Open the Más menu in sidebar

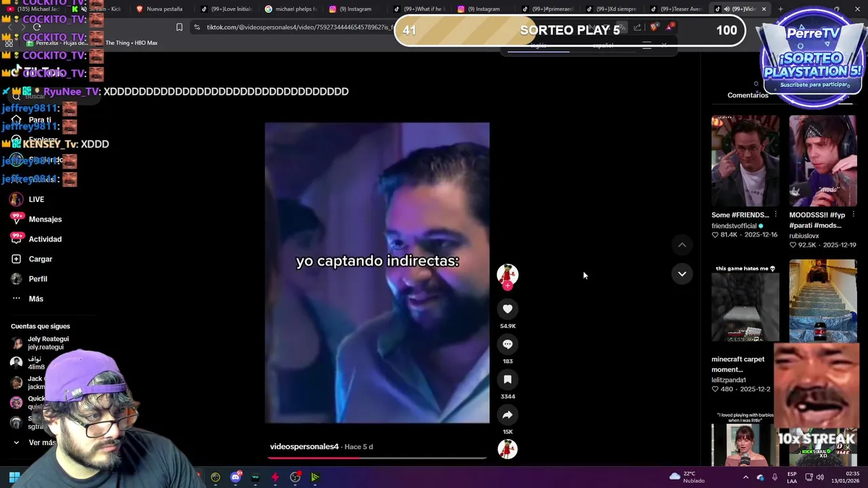36,299
